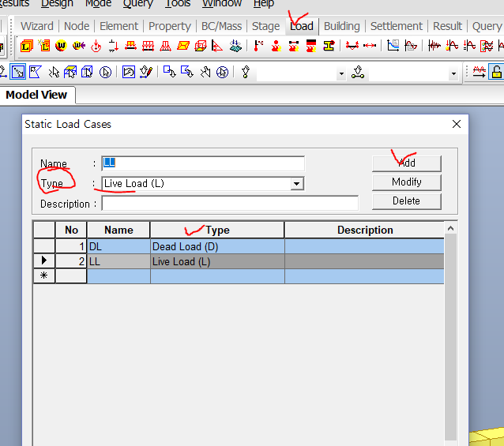Click the Response Spectrum Load Cases icon
The height and width of the screenshot is (446, 504).
[x=411, y=46]
